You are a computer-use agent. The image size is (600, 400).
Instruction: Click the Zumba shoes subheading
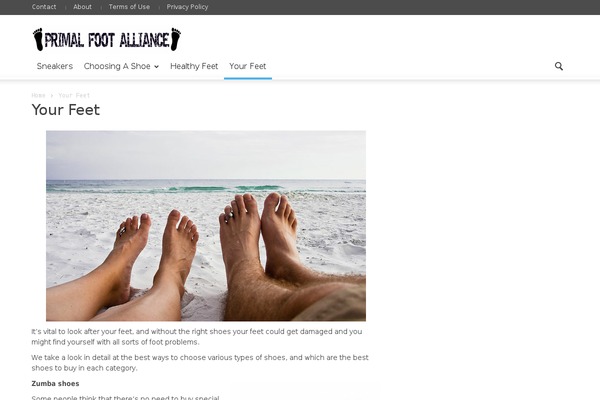[55, 384]
